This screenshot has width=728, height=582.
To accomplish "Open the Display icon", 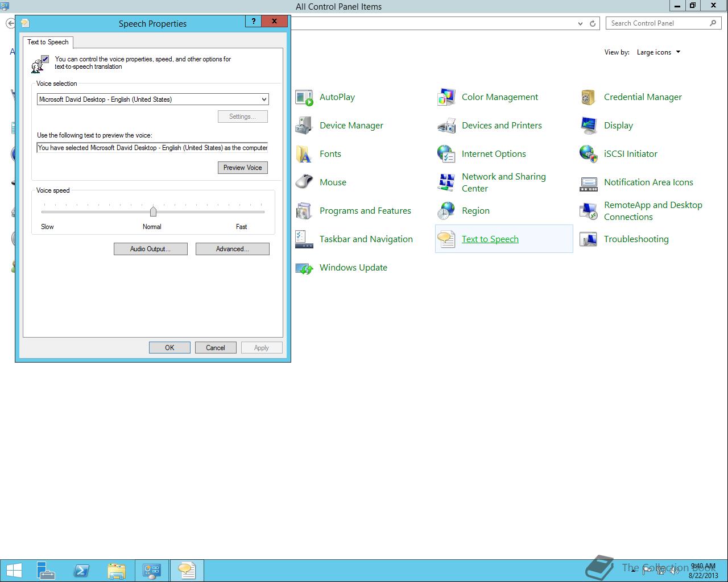I will (589, 126).
